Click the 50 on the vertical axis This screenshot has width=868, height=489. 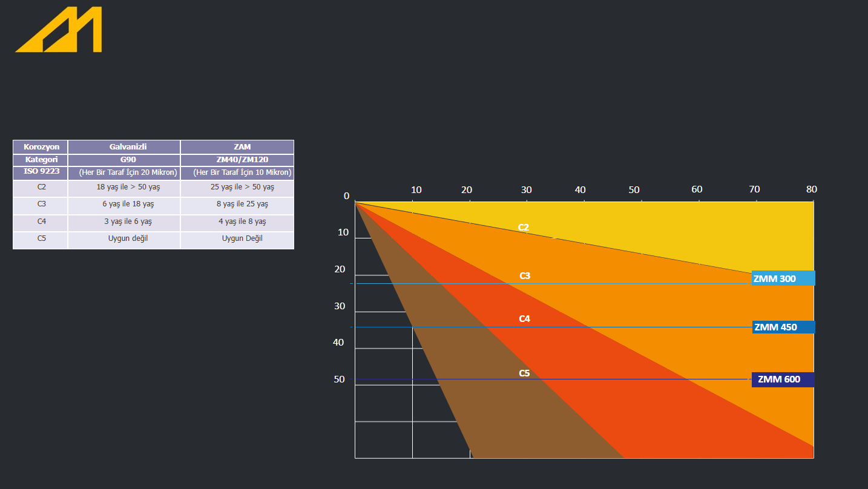pyautogui.click(x=340, y=379)
